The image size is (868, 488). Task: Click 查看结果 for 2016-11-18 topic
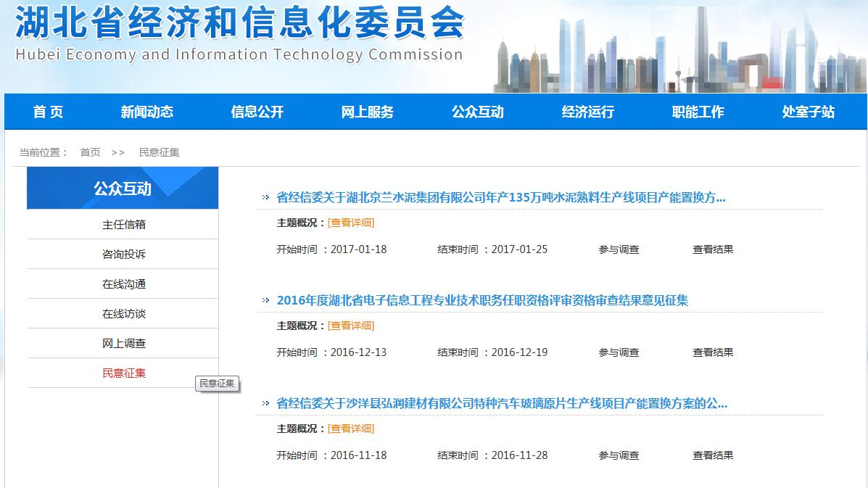(x=713, y=455)
